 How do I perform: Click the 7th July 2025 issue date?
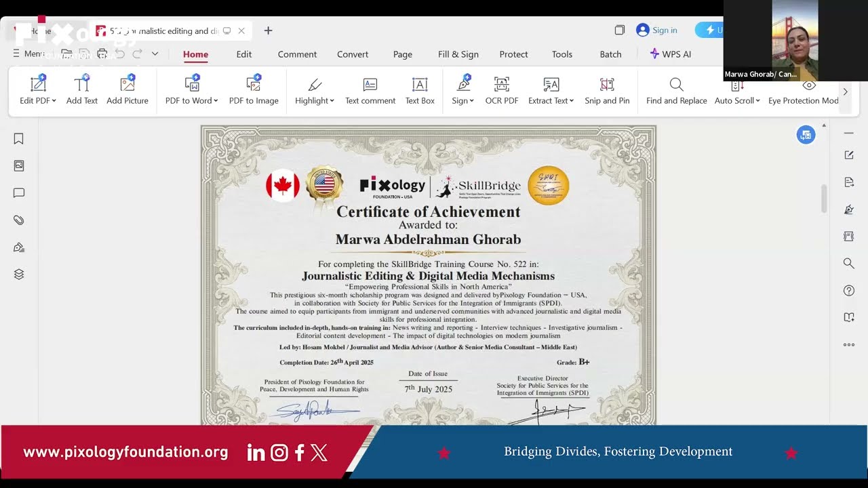point(428,389)
